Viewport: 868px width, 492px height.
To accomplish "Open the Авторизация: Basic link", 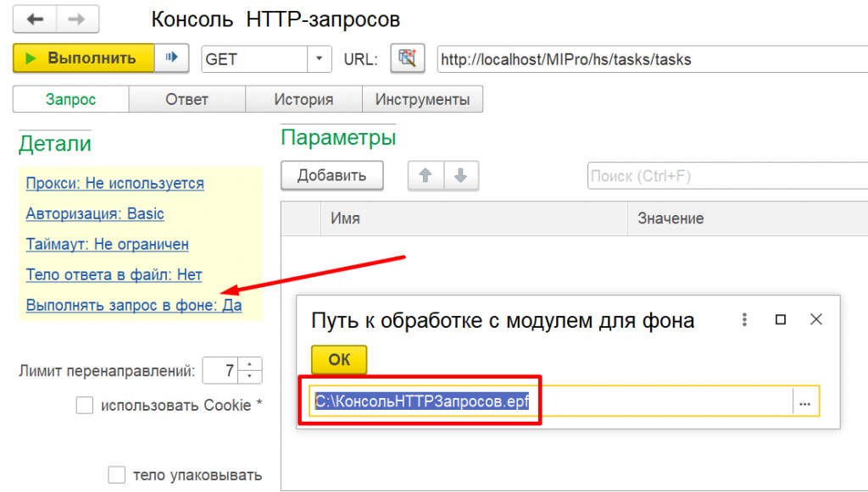I will 95,213.
